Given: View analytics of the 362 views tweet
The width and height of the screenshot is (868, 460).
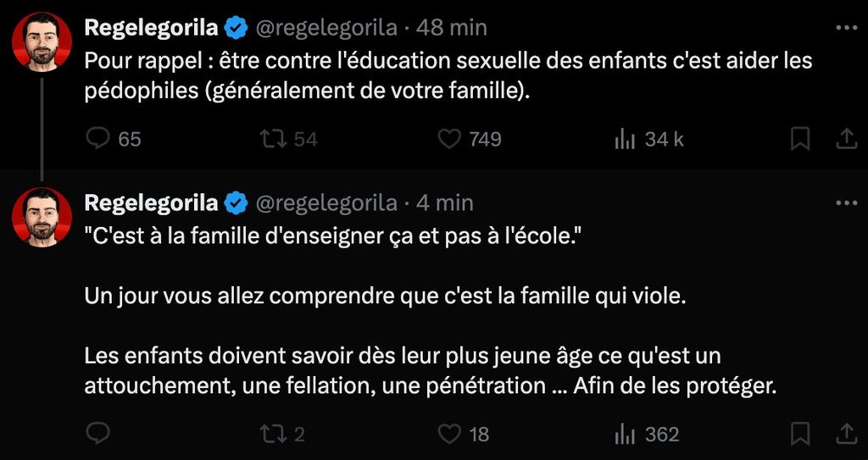Looking at the screenshot, I should point(625,434).
